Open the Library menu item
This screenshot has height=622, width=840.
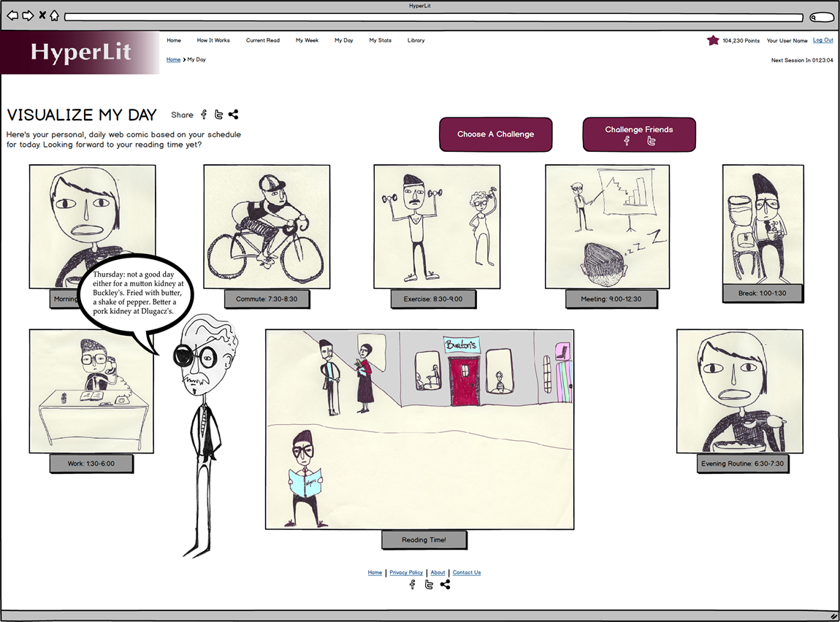coord(416,41)
